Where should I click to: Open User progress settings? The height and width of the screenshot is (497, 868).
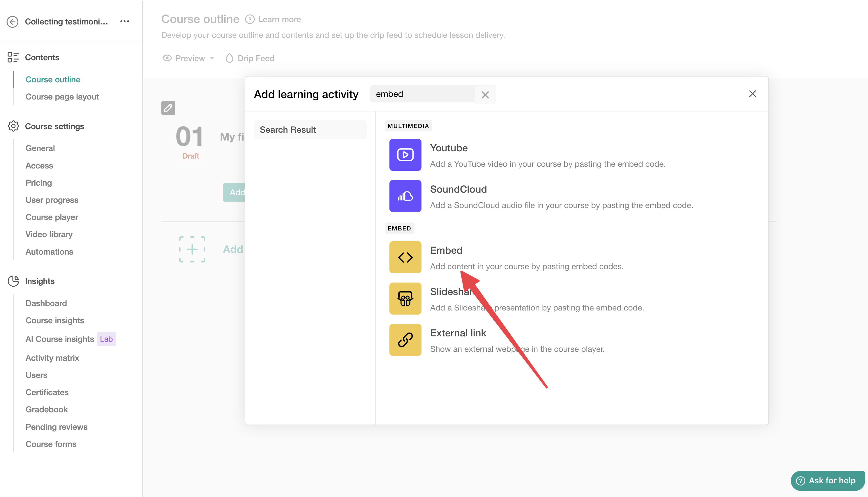[x=52, y=200]
